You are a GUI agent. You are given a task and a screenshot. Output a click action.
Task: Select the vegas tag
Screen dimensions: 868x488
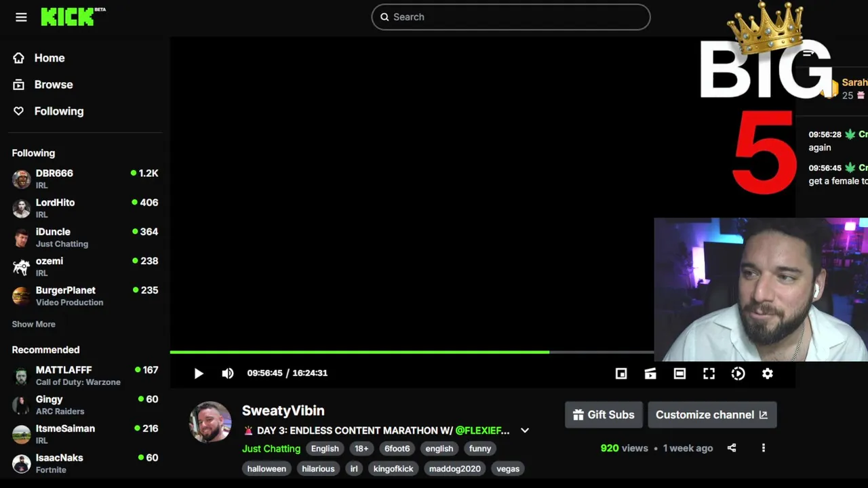(508, 469)
